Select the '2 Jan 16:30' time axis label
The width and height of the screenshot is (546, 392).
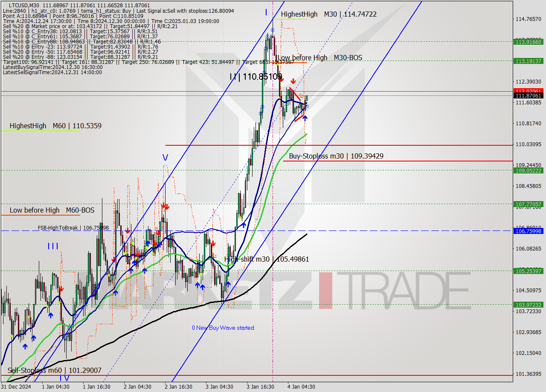coord(178,387)
